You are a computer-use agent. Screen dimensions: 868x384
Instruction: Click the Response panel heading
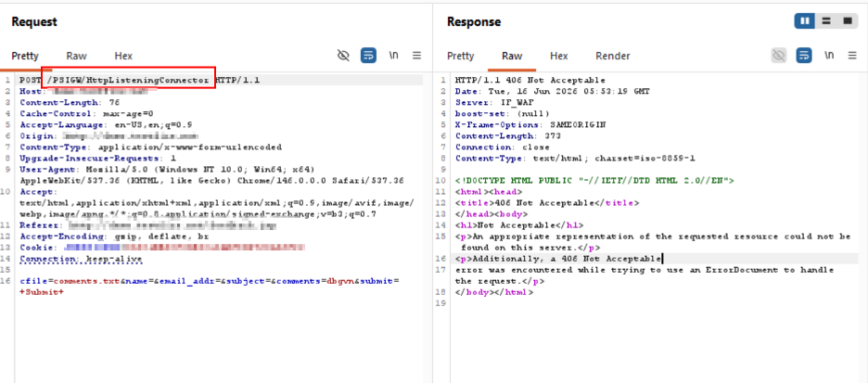[474, 21]
